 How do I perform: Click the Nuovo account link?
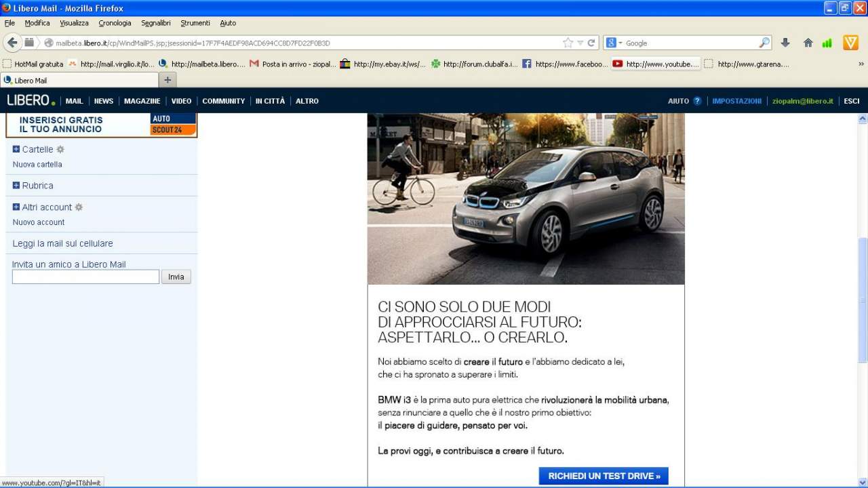pos(39,222)
